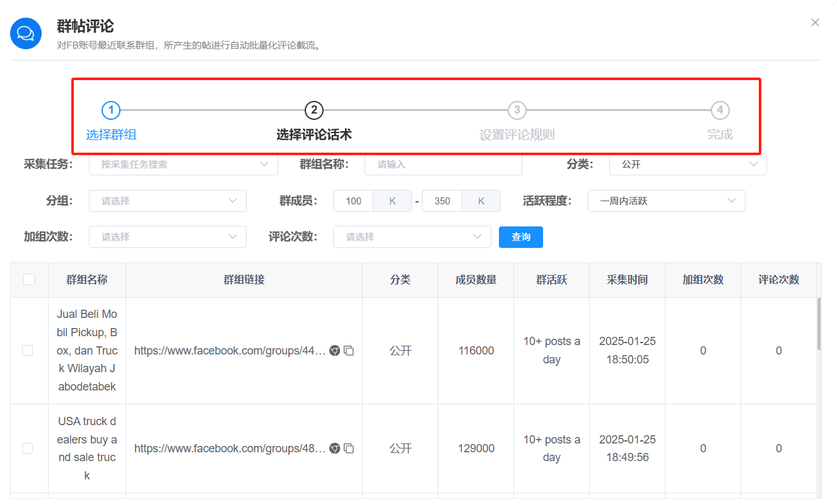
Task: Open the group link in Chrome for the Jual Beli Mobil row
Action: (x=335, y=351)
